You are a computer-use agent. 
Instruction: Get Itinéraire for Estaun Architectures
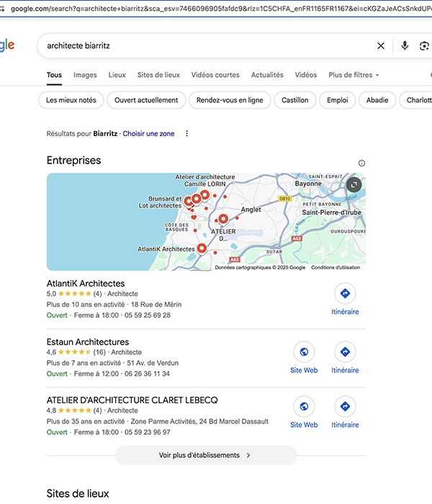[345, 358]
